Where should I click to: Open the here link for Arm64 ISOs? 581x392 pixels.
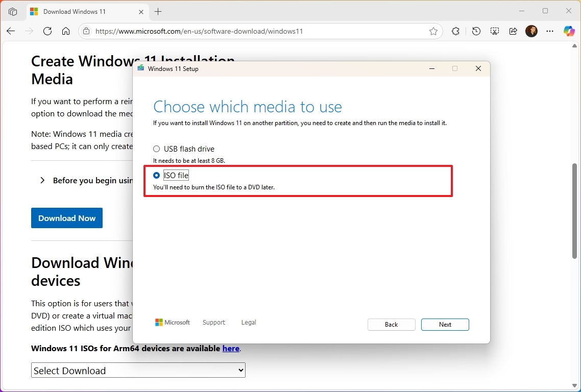coord(231,348)
